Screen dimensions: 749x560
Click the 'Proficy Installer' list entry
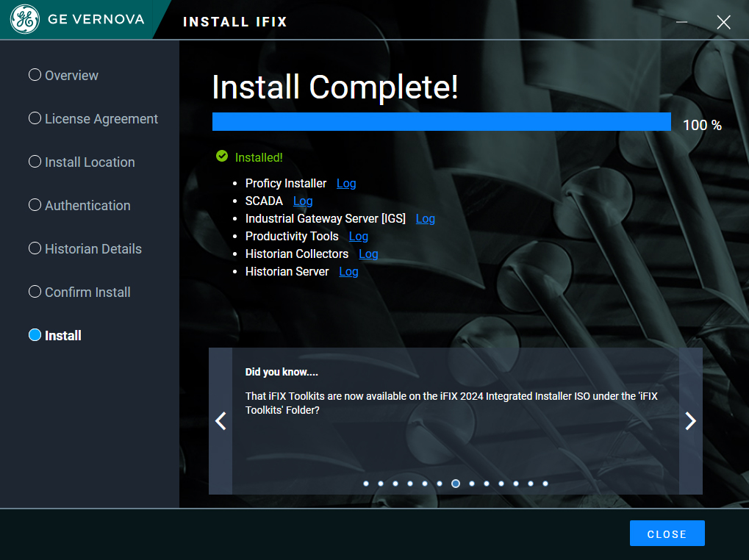coord(286,183)
